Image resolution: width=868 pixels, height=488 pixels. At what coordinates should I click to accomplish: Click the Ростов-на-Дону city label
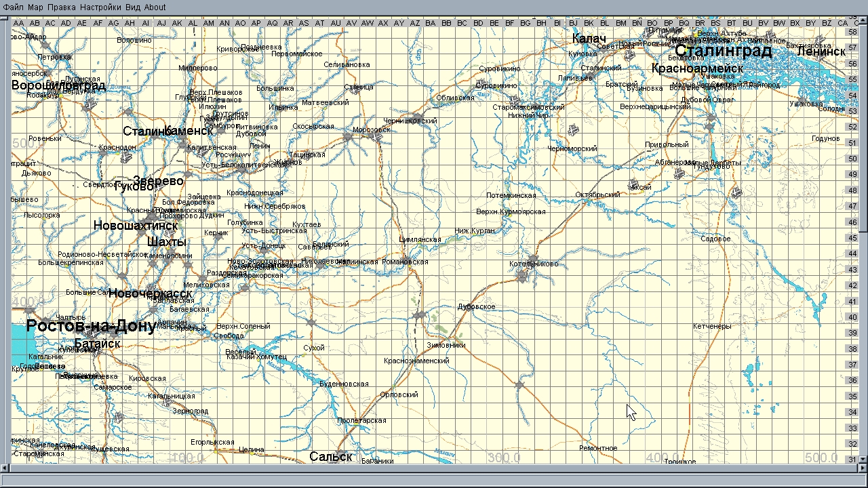coord(91,326)
